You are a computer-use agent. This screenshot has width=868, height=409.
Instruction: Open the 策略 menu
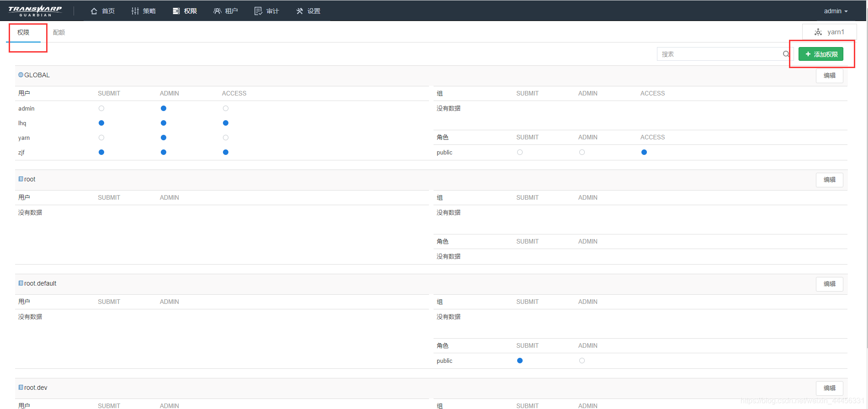(144, 11)
